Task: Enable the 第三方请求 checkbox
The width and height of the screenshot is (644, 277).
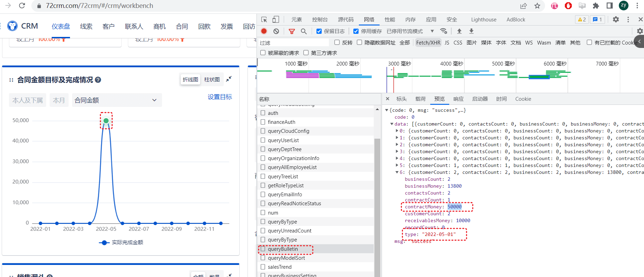Action: click(306, 52)
